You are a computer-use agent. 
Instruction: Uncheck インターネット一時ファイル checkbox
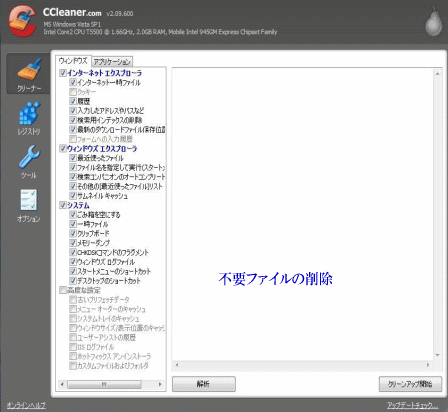(73, 82)
